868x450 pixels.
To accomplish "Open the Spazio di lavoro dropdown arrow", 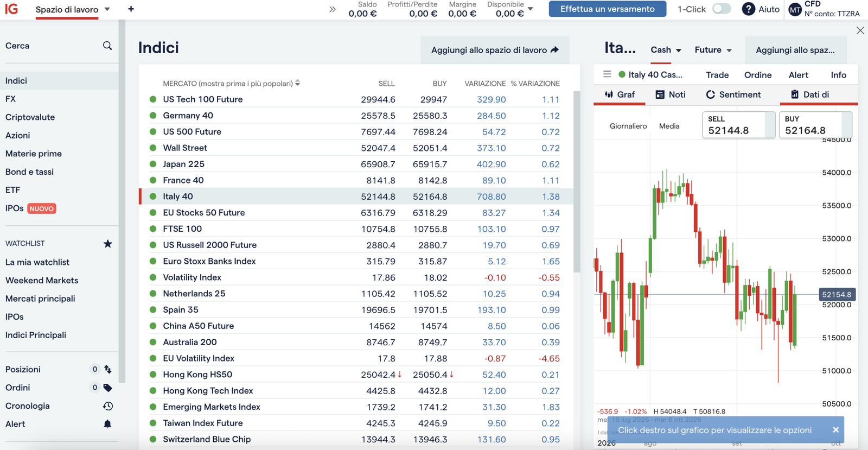I will [x=107, y=9].
